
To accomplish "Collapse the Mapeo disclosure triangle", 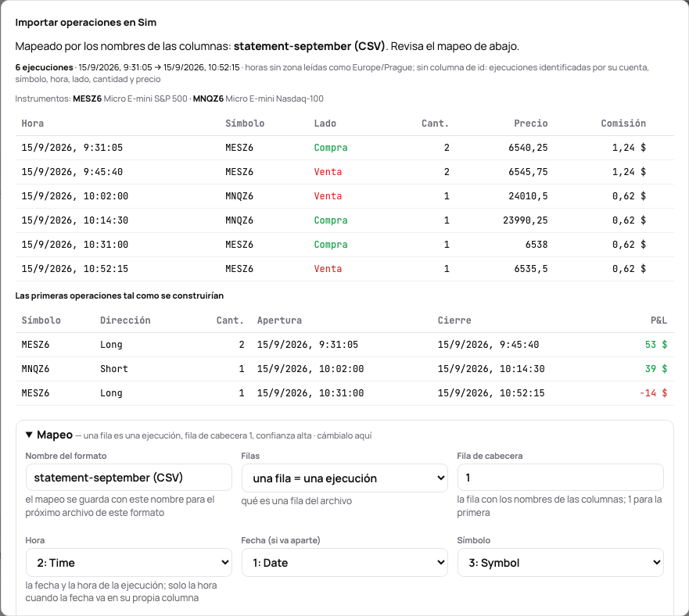I will click(x=29, y=435).
